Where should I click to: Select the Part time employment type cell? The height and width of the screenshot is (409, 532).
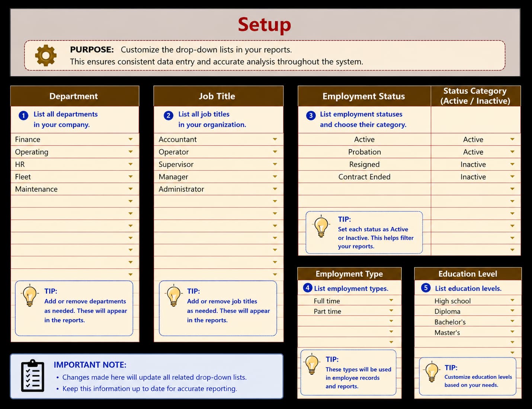coord(349,311)
